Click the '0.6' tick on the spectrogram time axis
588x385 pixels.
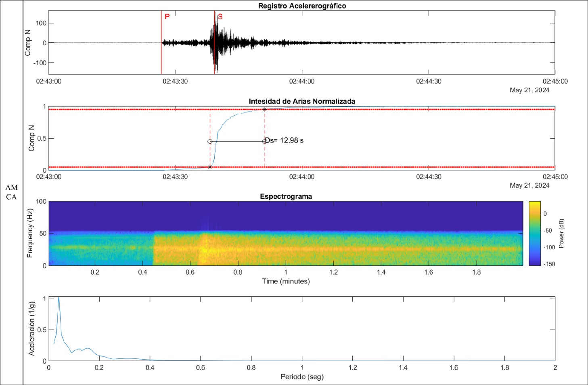(190, 272)
